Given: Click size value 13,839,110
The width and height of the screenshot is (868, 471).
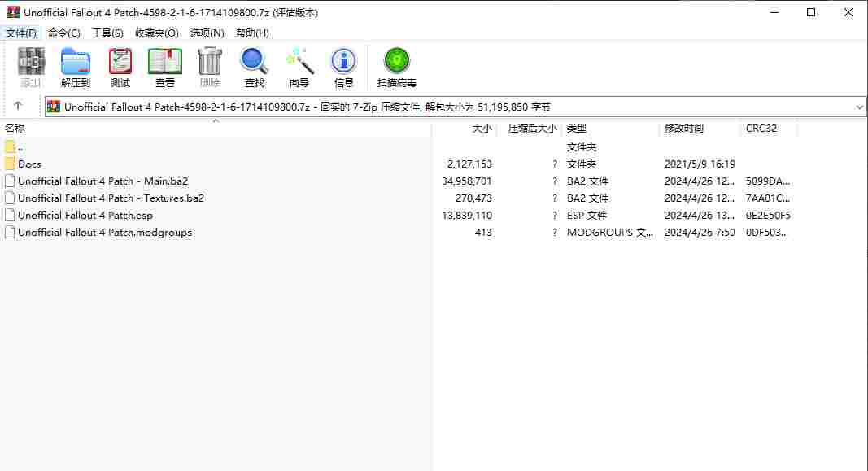Looking at the screenshot, I should coord(467,216).
